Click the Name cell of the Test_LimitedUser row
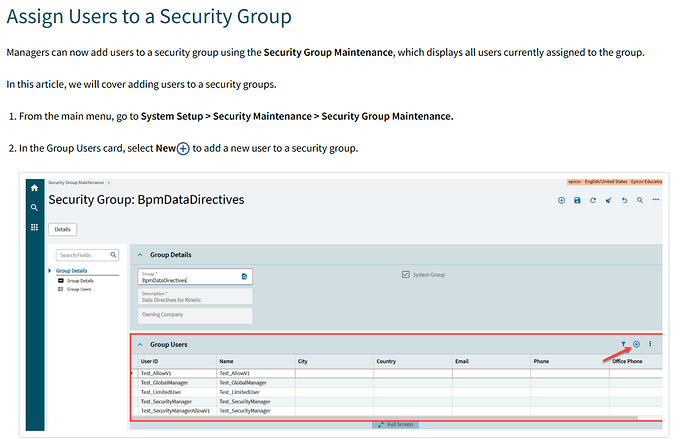The width and height of the screenshot is (690, 443). (x=256, y=392)
